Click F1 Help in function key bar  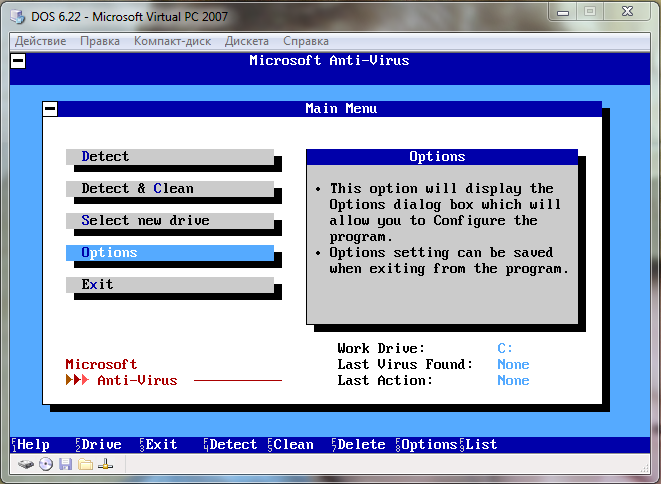click(30, 445)
